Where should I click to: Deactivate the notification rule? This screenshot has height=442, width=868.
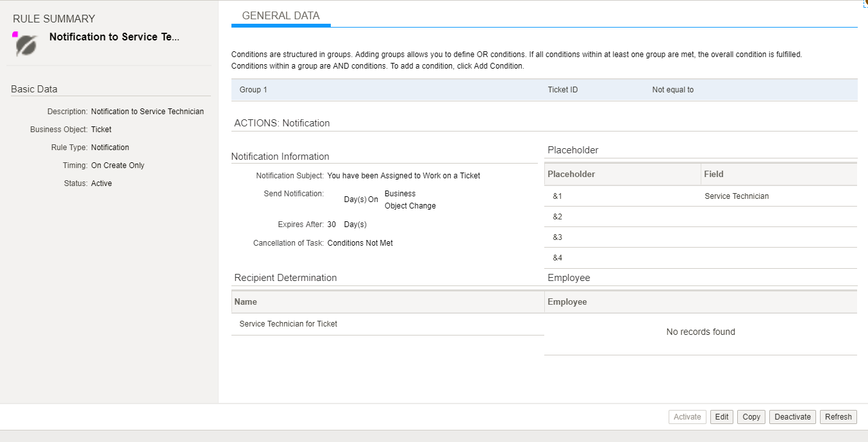(792, 417)
